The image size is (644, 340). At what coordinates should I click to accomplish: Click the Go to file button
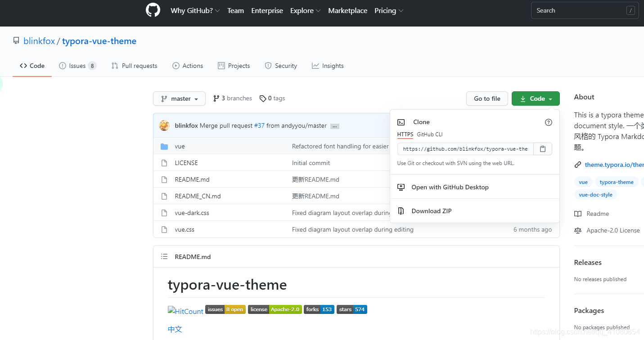coord(487,98)
